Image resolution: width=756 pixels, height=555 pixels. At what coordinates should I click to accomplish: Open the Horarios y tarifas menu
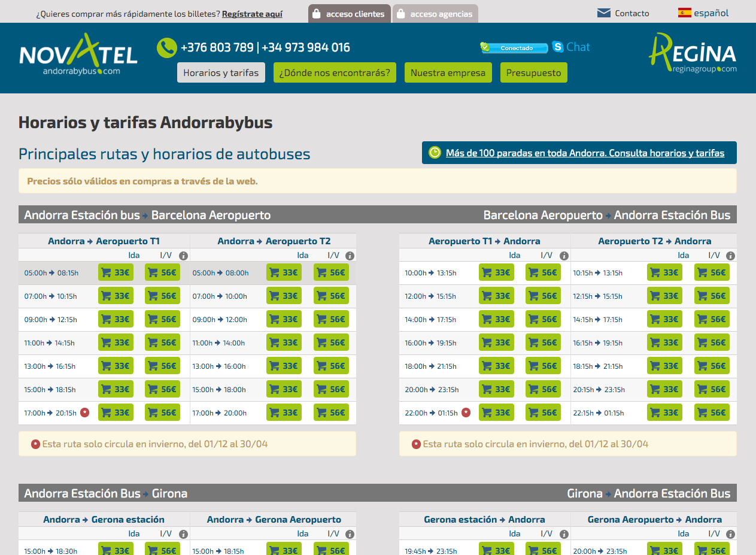click(221, 72)
